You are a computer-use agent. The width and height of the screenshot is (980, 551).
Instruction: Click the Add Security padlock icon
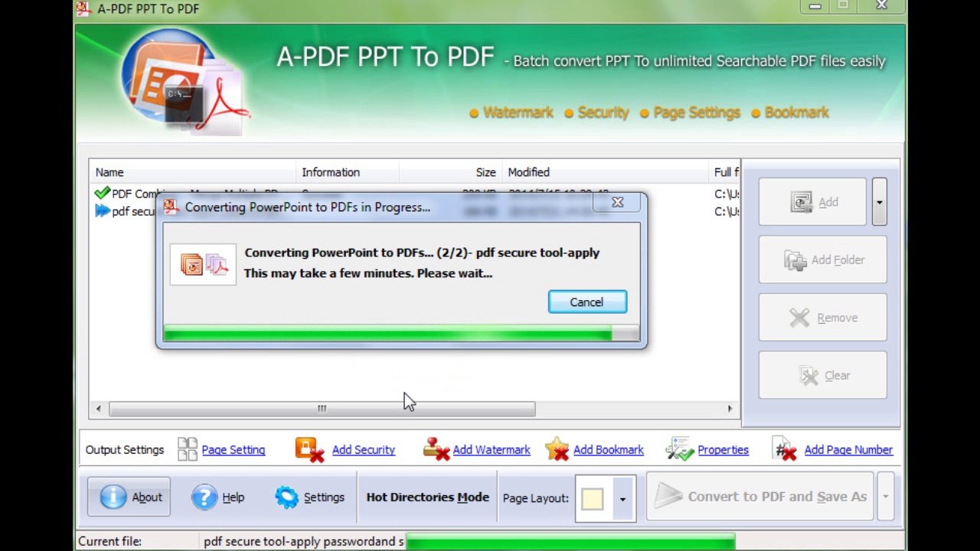click(309, 449)
